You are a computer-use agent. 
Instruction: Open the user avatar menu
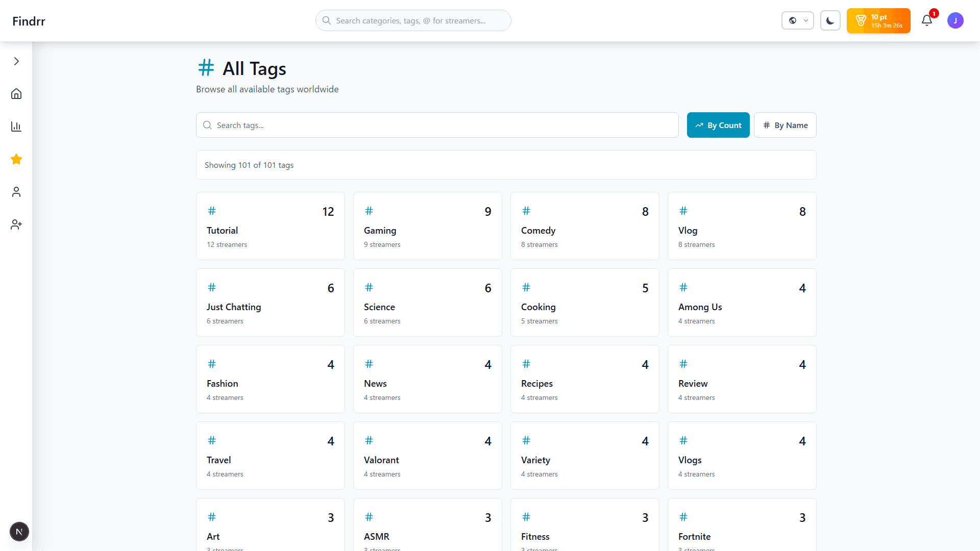click(955, 20)
